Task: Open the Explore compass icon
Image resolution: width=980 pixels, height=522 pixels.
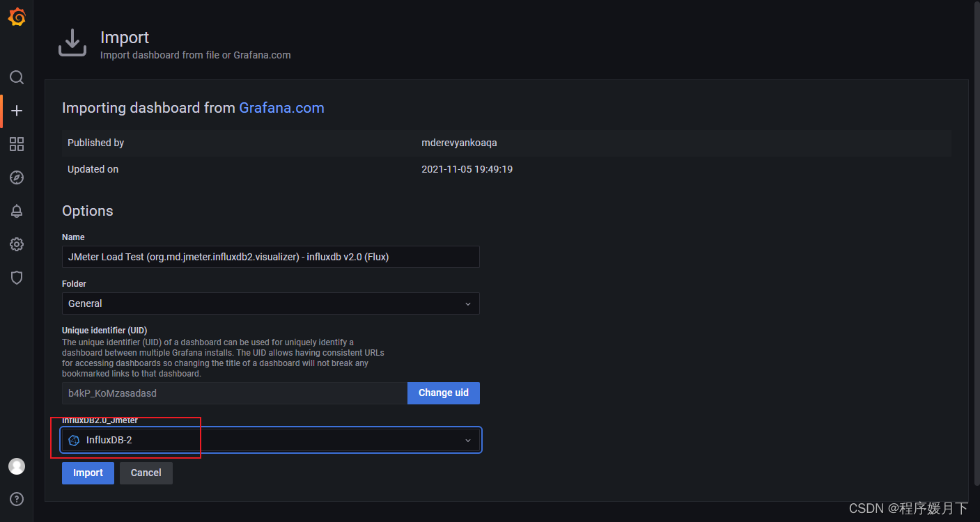Action: tap(17, 177)
